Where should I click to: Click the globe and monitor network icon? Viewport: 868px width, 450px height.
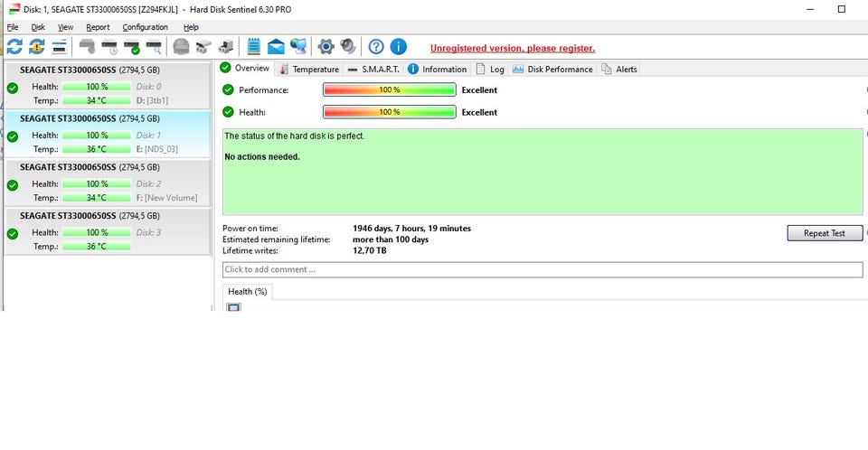(298, 47)
